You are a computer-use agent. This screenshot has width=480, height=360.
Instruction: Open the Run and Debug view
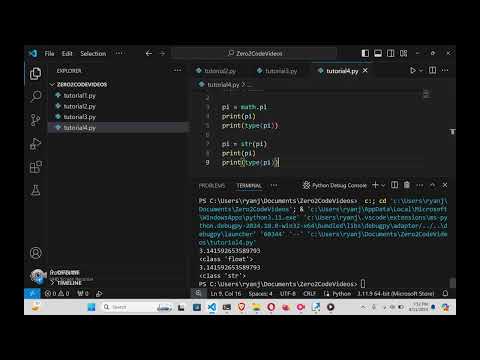(35, 144)
